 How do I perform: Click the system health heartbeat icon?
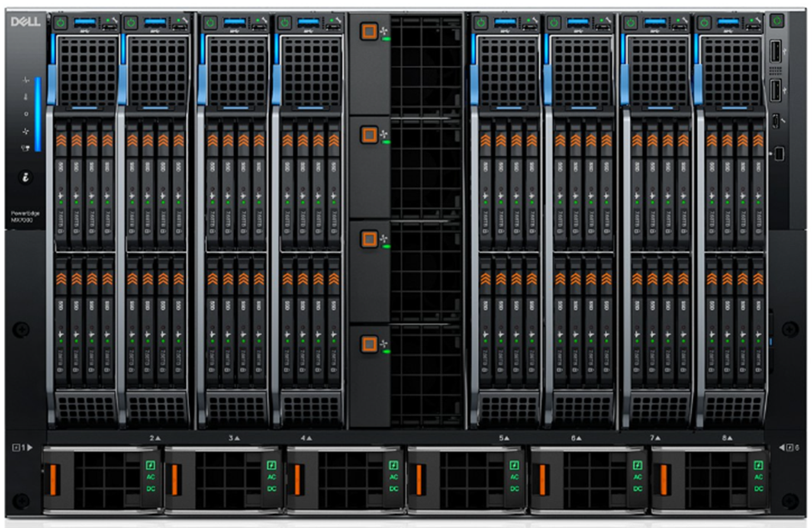click(26, 81)
